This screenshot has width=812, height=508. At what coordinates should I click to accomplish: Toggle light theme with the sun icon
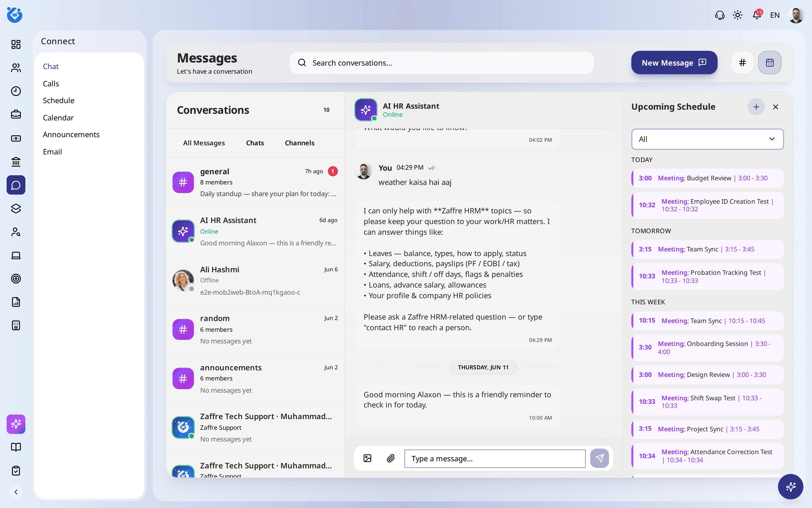[737, 15]
